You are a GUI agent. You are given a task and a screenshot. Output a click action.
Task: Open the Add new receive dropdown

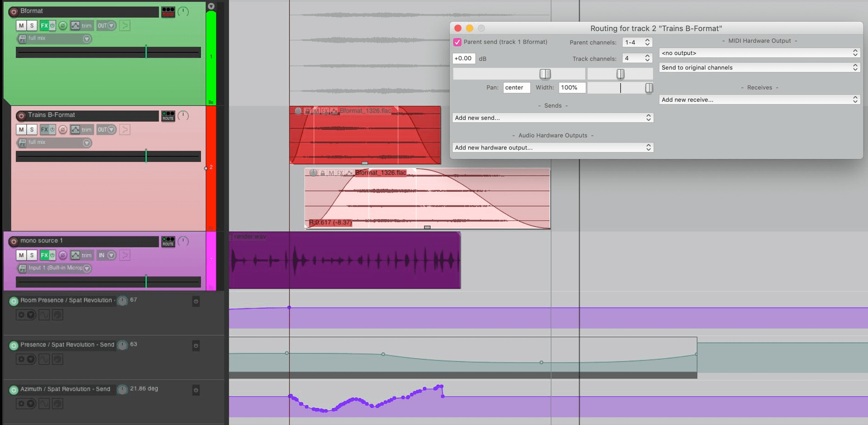759,100
